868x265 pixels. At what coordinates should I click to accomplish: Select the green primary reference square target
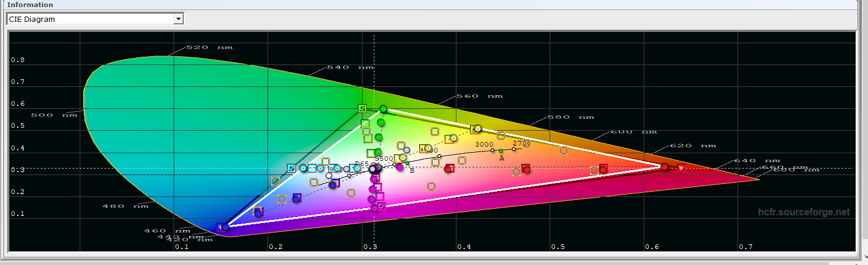click(x=362, y=108)
